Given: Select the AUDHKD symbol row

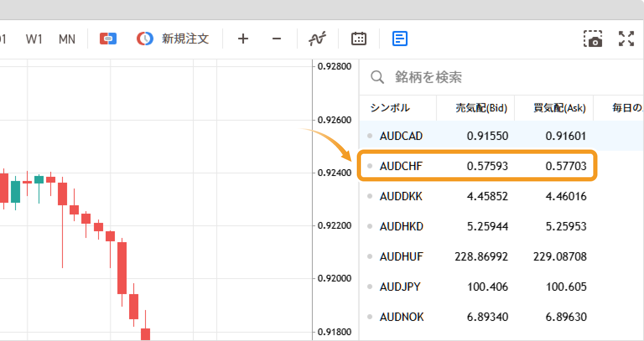Looking at the screenshot, I should coord(501,226).
